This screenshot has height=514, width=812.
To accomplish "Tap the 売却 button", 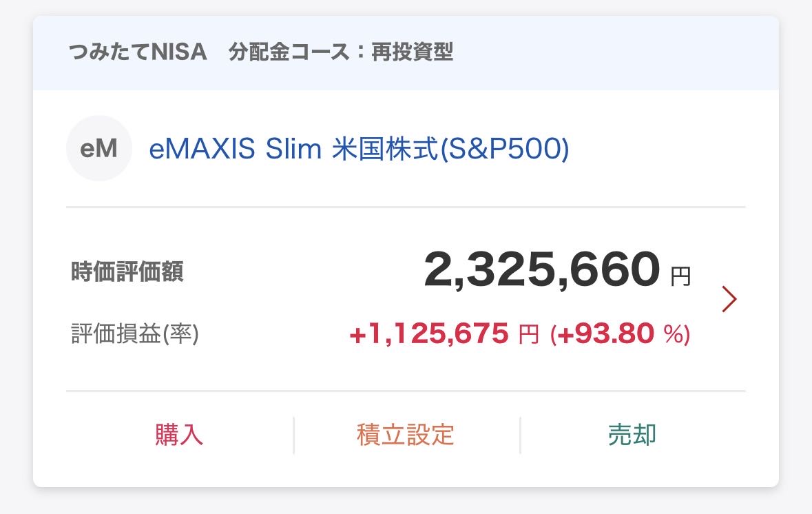I will 632,435.
